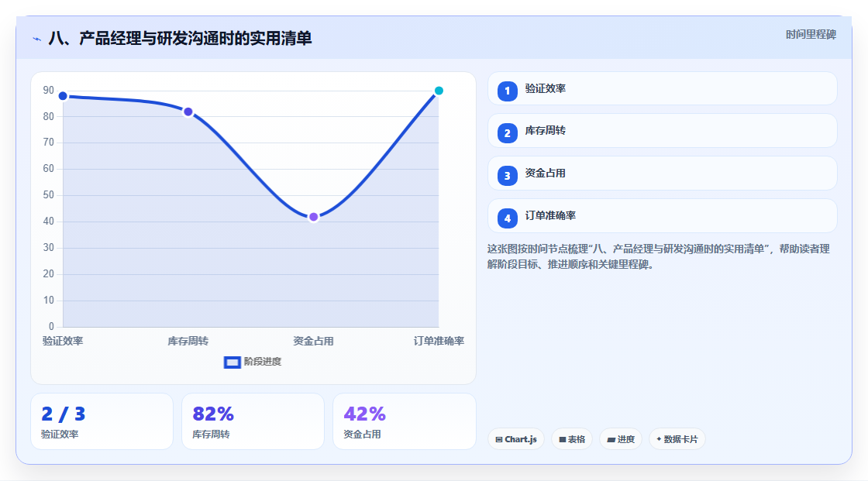Click the numbered badge 1 for 验证效率
The width and height of the screenshot is (868, 481).
coord(507,91)
